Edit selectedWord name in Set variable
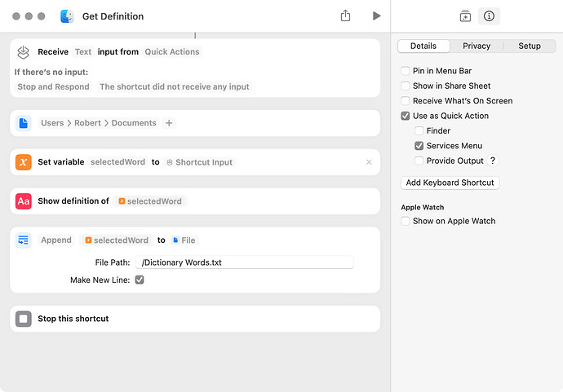This screenshot has width=563, height=392. (x=117, y=162)
